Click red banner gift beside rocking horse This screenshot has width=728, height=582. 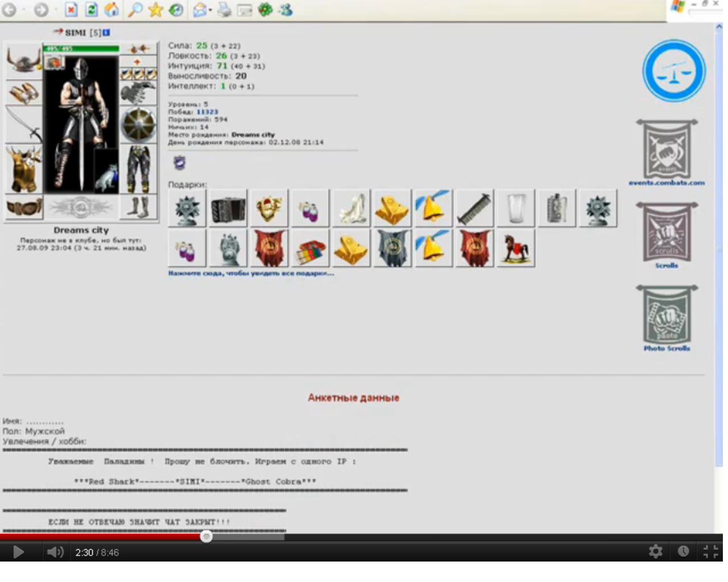point(474,248)
